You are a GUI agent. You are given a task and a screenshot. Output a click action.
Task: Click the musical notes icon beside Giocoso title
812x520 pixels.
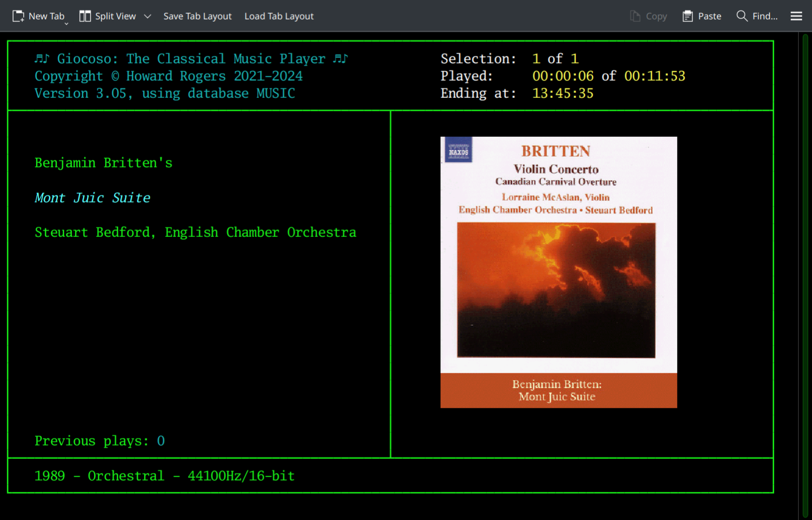pyautogui.click(x=42, y=58)
